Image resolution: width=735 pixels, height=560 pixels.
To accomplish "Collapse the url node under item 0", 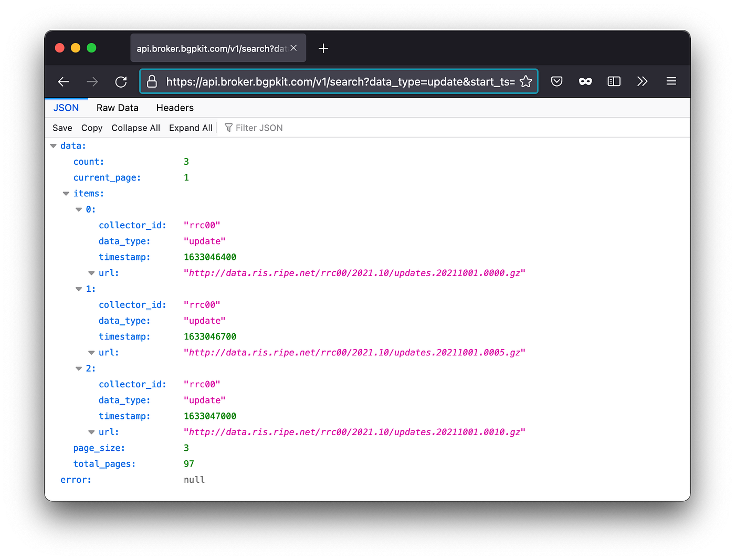I will point(91,273).
